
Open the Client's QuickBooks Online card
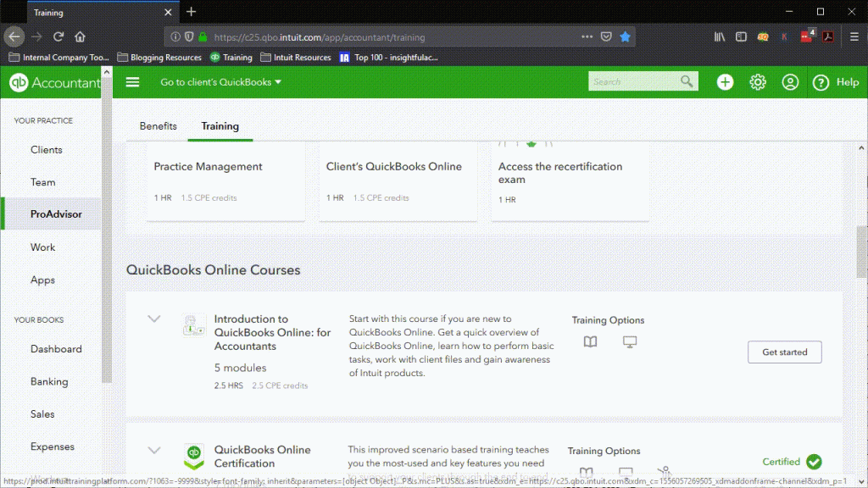(398, 181)
